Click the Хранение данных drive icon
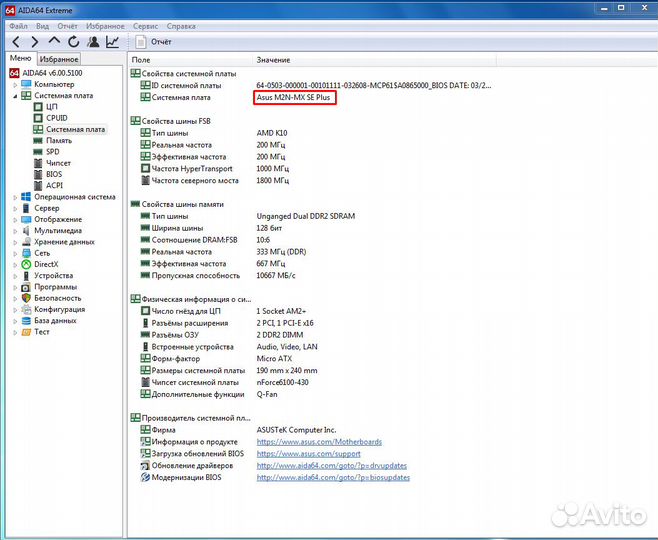The width and height of the screenshot is (658, 540). click(x=26, y=242)
